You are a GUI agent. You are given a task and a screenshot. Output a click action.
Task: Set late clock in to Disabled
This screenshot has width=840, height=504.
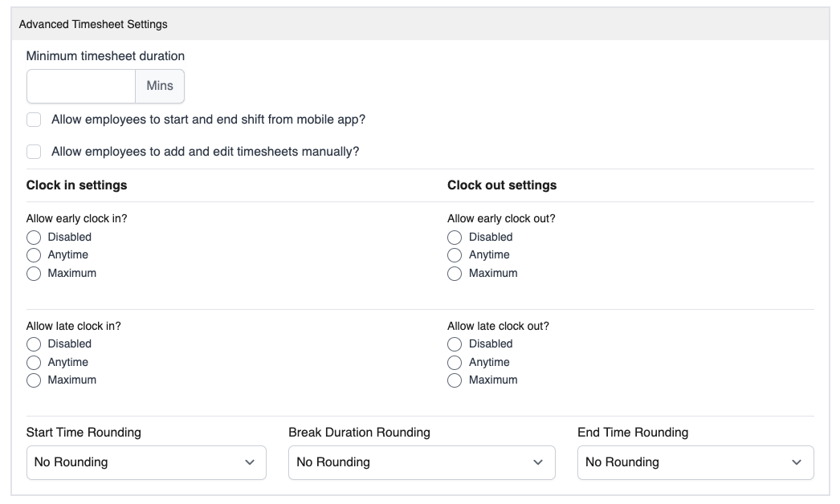pos(34,344)
